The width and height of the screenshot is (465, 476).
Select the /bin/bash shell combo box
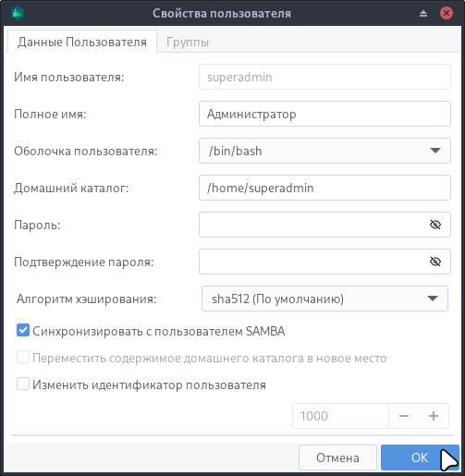[x=324, y=151]
